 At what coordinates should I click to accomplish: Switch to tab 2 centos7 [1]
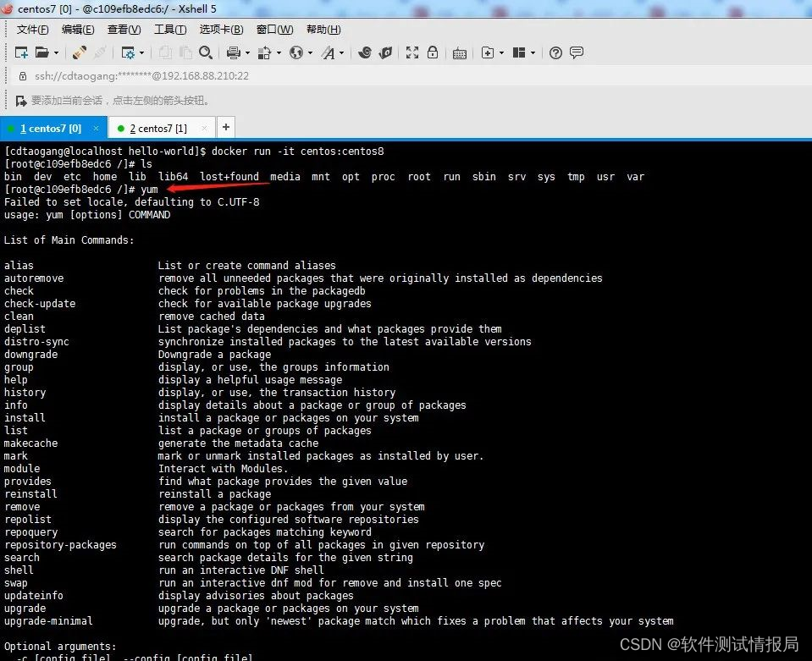(x=158, y=129)
